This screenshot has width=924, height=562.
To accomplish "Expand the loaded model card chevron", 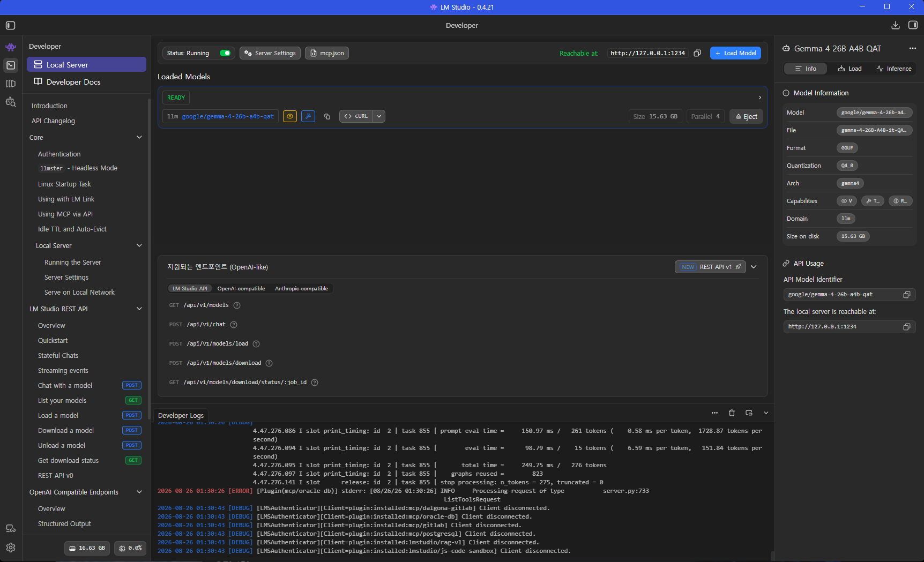I will pyautogui.click(x=760, y=98).
